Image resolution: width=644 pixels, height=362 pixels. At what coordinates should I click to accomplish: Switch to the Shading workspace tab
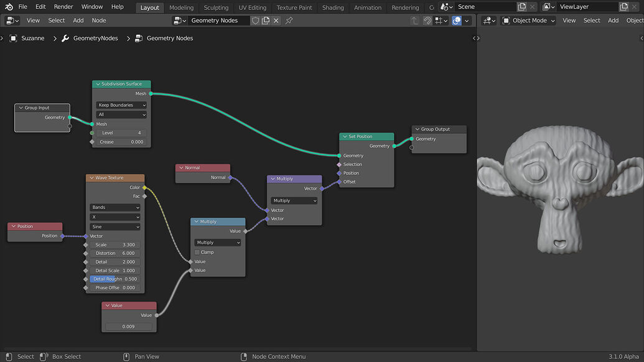(x=333, y=7)
